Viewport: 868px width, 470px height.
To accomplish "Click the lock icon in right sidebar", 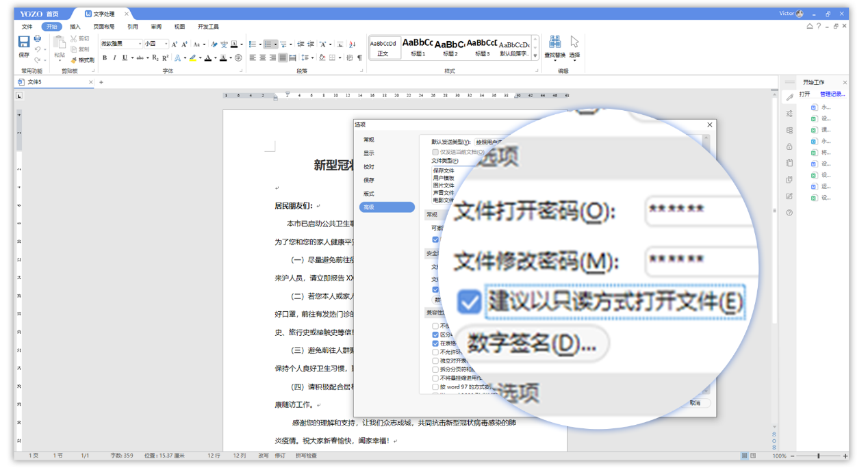I will 789,146.
